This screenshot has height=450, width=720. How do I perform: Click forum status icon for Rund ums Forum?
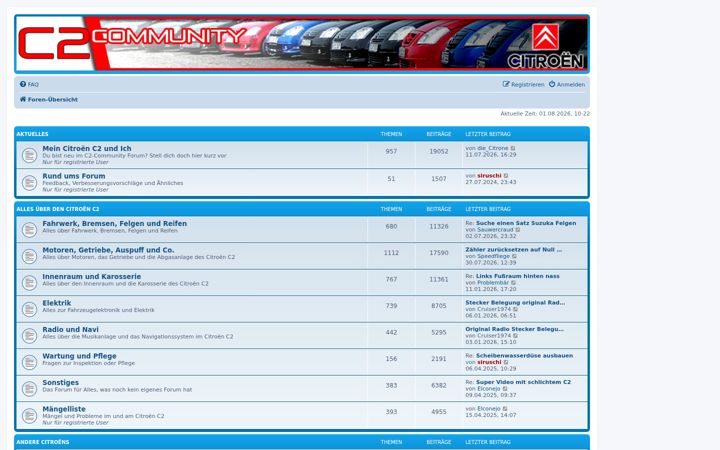29,183
